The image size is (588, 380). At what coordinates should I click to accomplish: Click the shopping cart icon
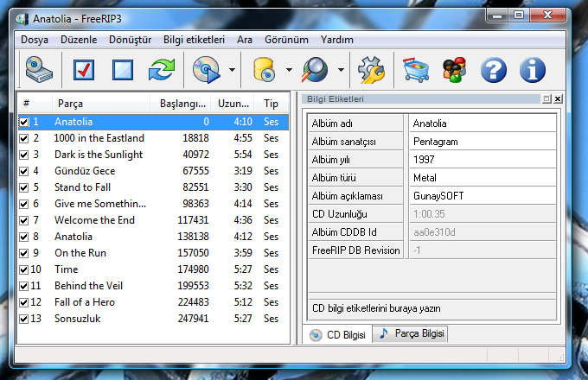[x=416, y=70]
